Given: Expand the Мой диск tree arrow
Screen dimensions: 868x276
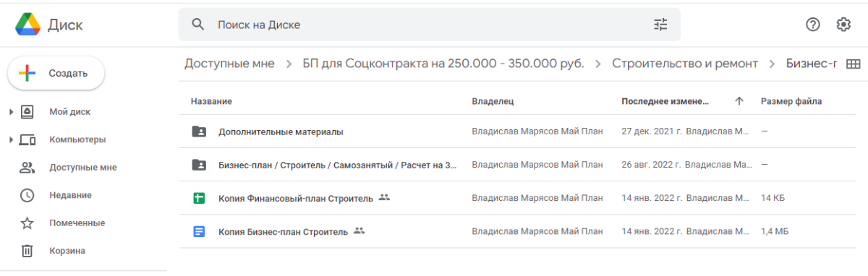Looking at the screenshot, I should click(x=11, y=112).
